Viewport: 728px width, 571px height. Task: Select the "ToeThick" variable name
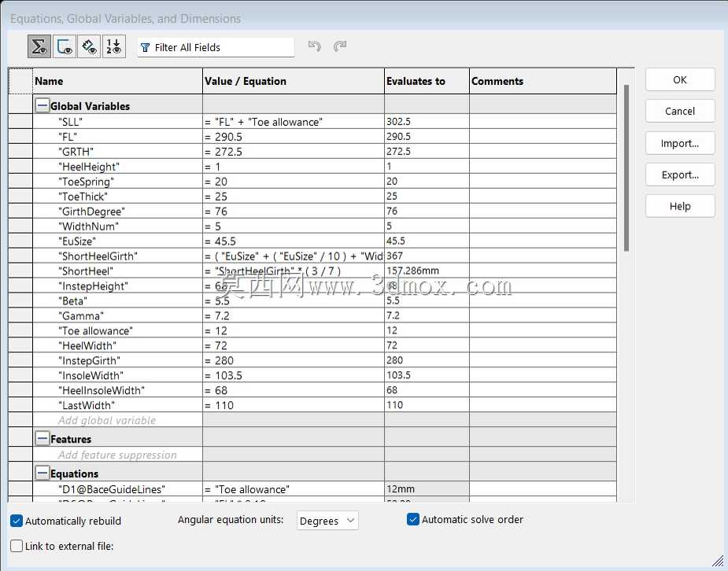pyautogui.click(x=83, y=196)
